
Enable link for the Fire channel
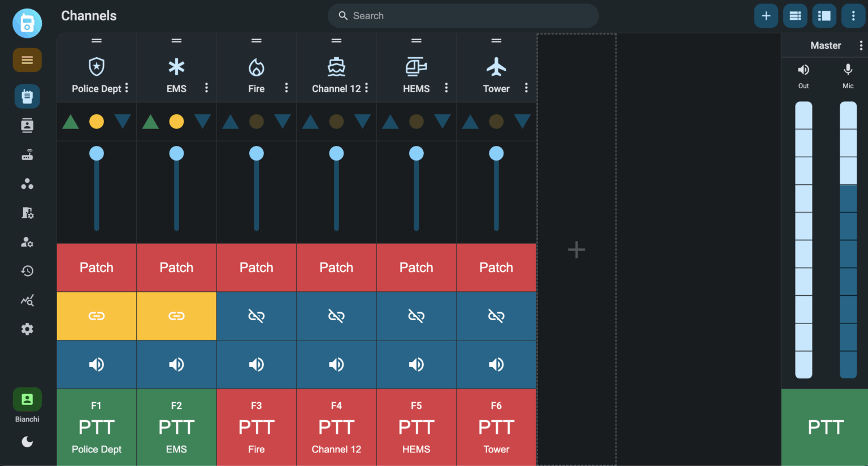tap(257, 316)
